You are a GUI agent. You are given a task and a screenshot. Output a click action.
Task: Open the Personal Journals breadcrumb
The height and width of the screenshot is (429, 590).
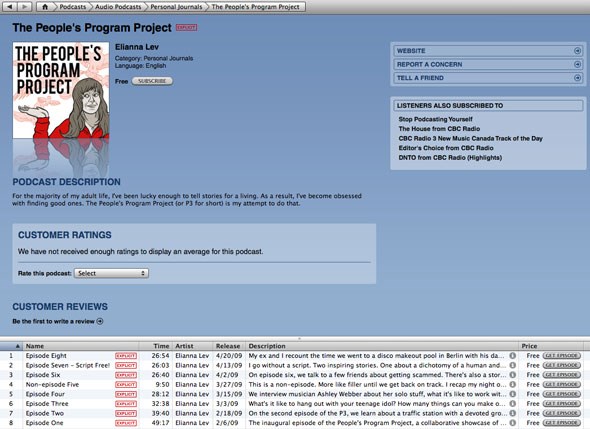176,7
